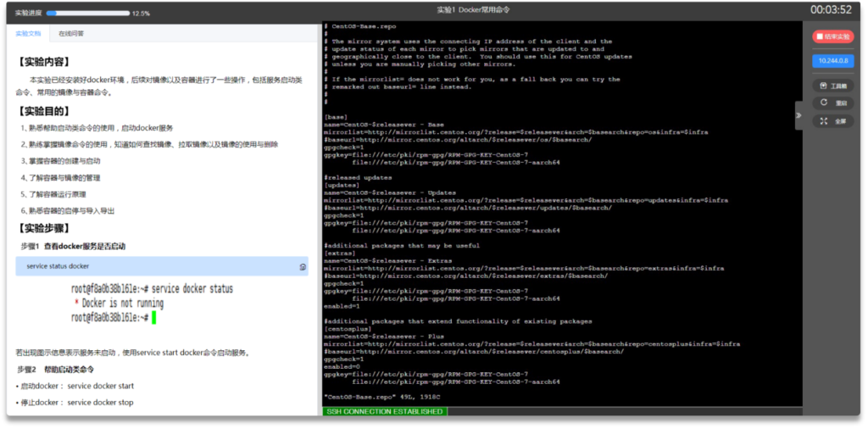Click the 10.244.0.8 IP address button
This screenshot has height=429, width=868.
(832, 61)
